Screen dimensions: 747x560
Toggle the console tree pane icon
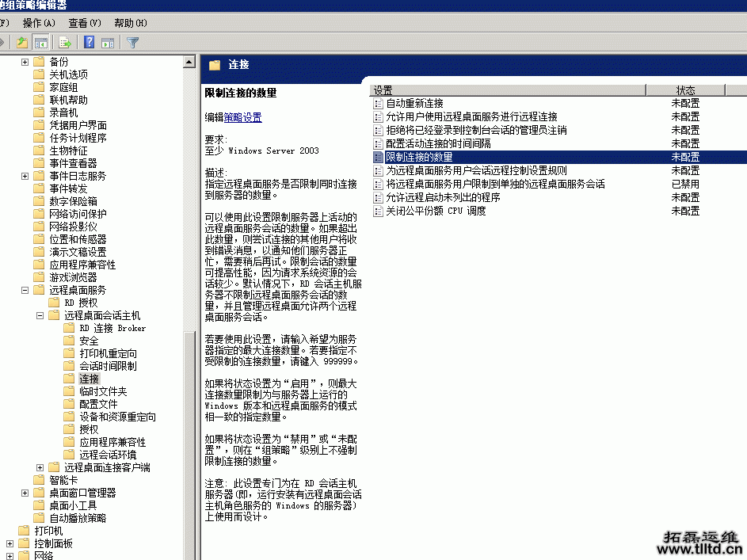coord(41,41)
